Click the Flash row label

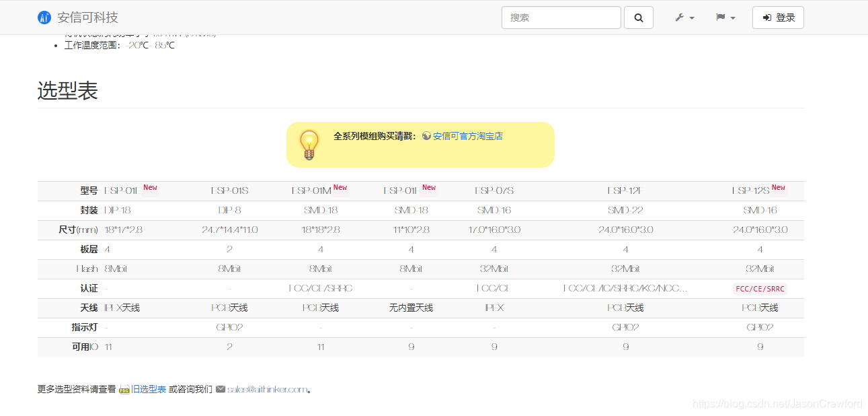[87, 269]
